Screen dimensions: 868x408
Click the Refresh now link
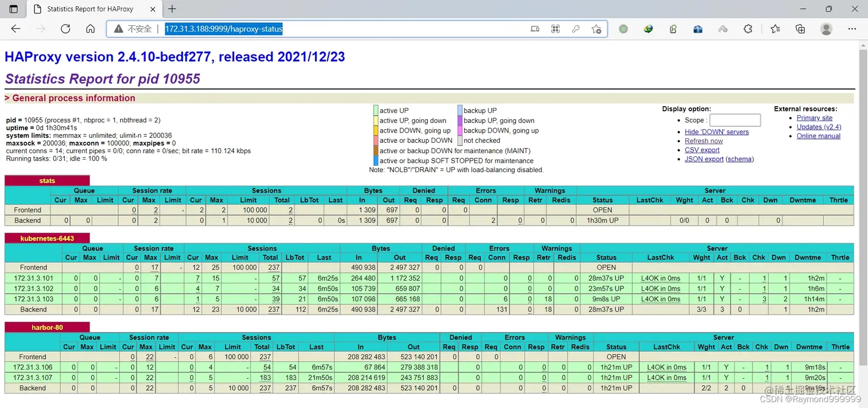704,141
